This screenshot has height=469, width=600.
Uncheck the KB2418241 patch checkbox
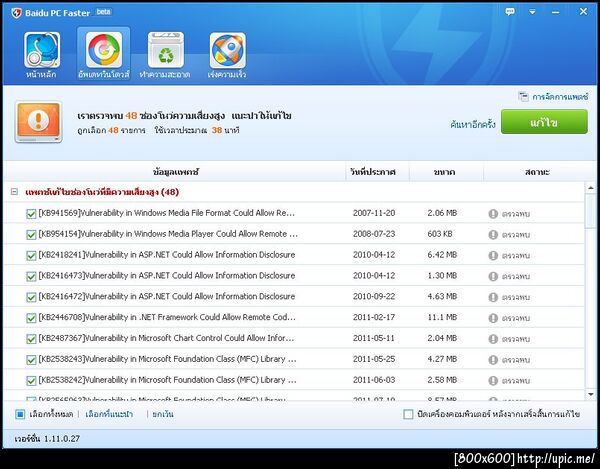[x=31, y=256]
